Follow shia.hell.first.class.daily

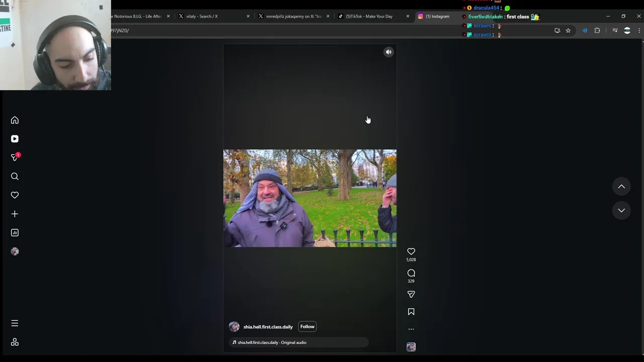307,327
